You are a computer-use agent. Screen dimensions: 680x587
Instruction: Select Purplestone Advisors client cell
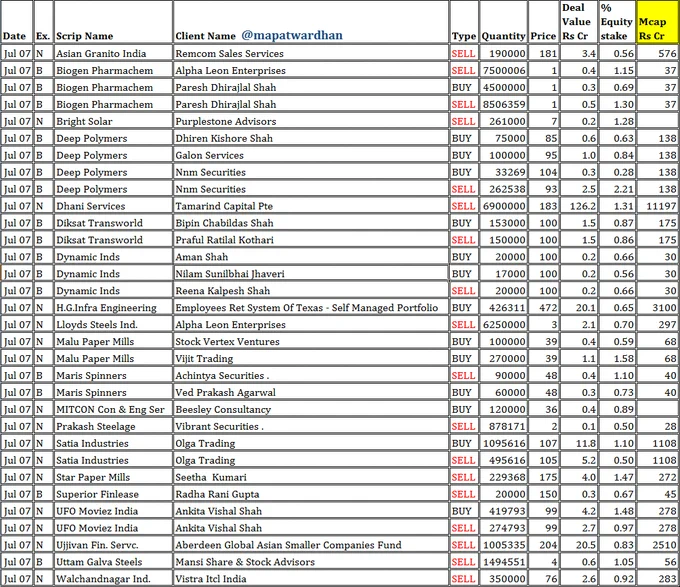point(311,121)
